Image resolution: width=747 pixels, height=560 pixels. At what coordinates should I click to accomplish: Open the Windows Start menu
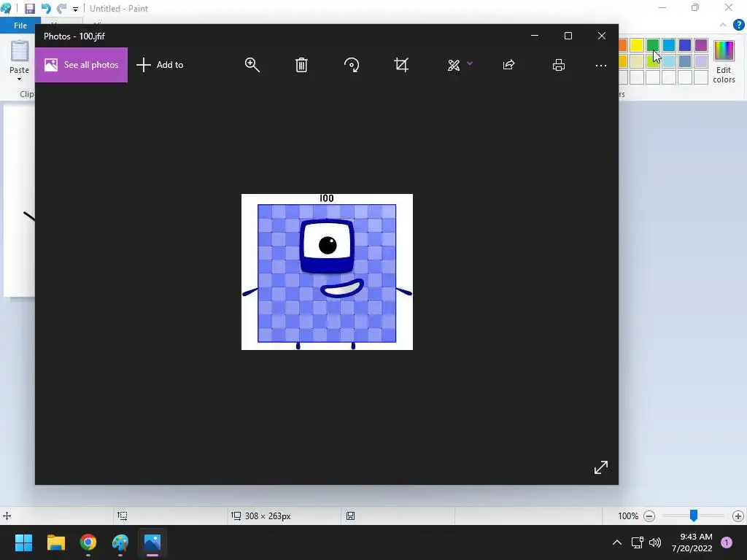[x=23, y=542]
